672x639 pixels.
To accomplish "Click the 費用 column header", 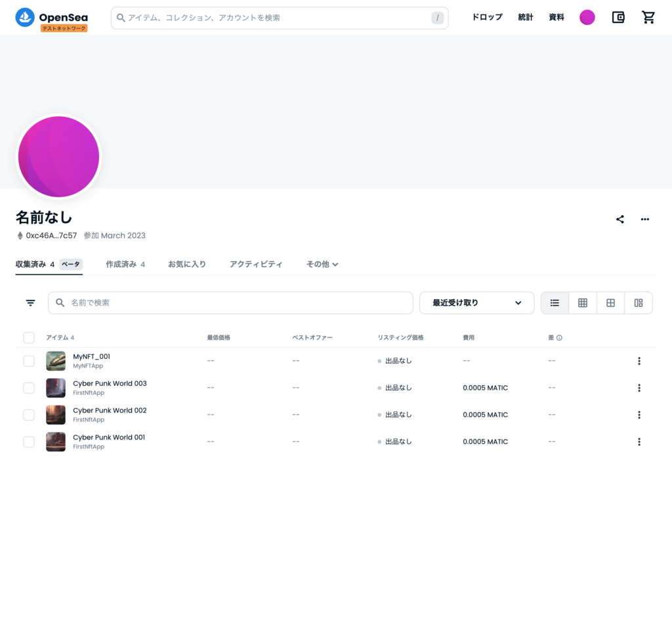I will pos(469,338).
